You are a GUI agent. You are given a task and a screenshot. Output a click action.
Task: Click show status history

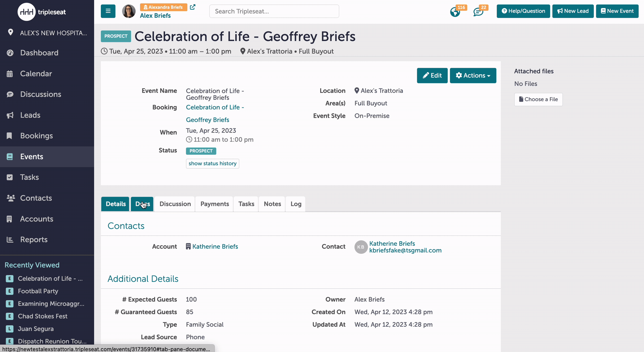tap(212, 163)
